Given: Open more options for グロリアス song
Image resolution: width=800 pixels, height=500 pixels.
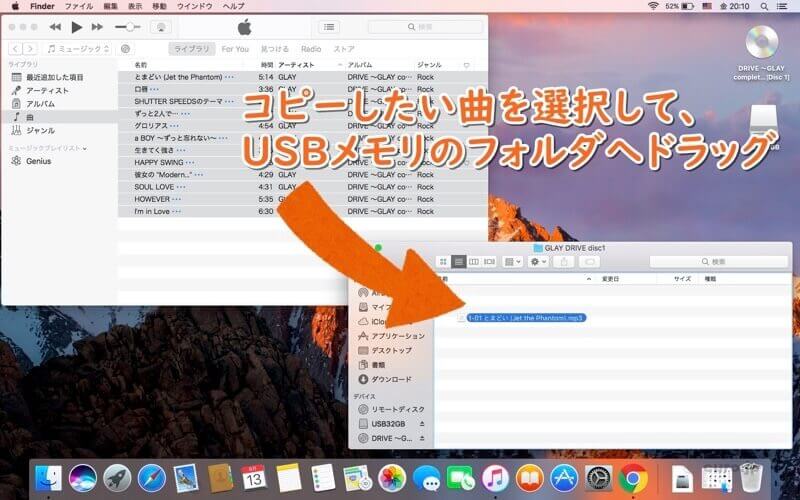Looking at the screenshot, I should (x=174, y=126).
